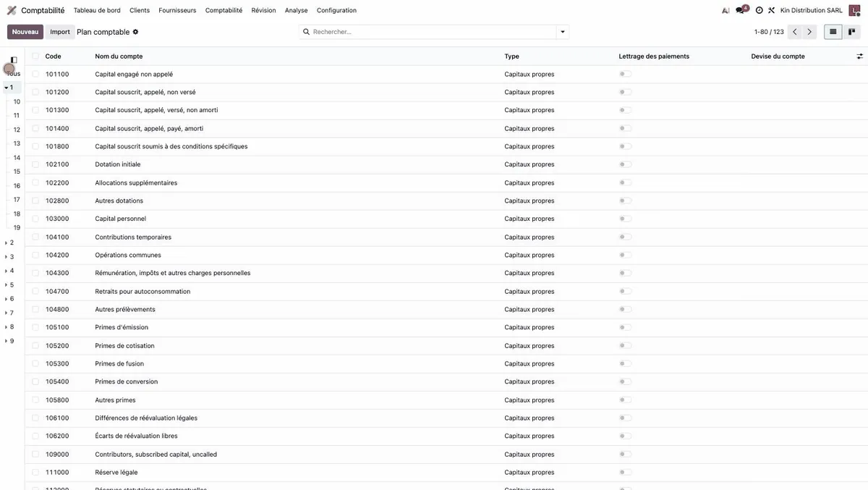Select all accounts with the header checkbox
This screenshot has height=490, width=868.
pos(35,56)
